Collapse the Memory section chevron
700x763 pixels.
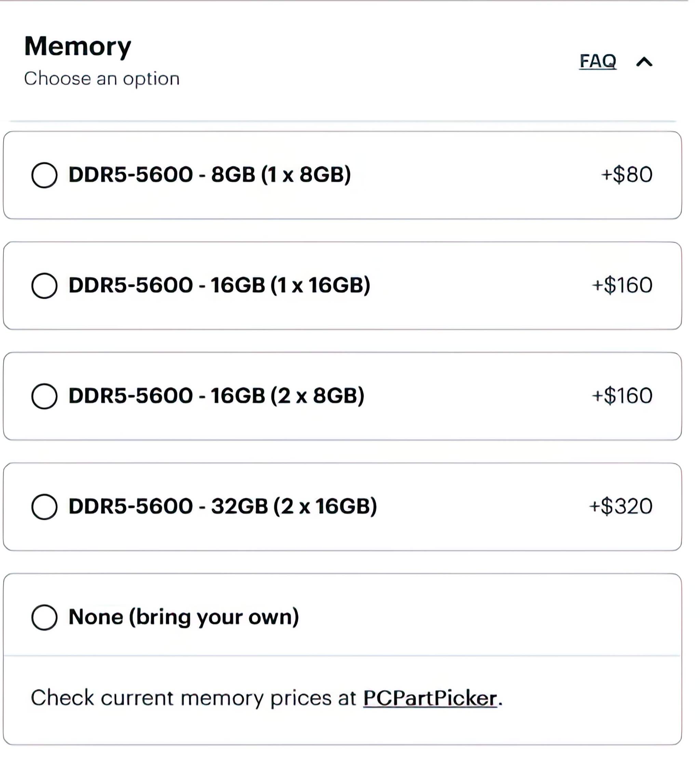click(x=644, y=62)
